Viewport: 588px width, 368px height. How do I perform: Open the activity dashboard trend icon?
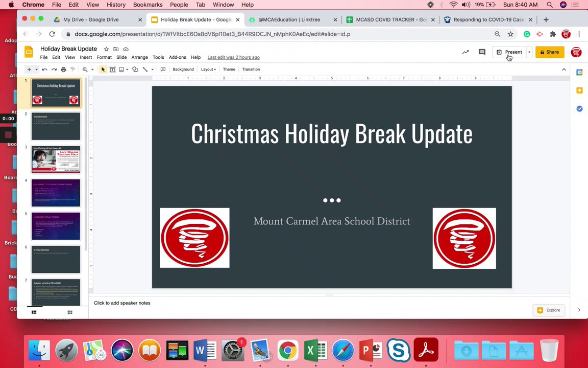coord(465,52)
